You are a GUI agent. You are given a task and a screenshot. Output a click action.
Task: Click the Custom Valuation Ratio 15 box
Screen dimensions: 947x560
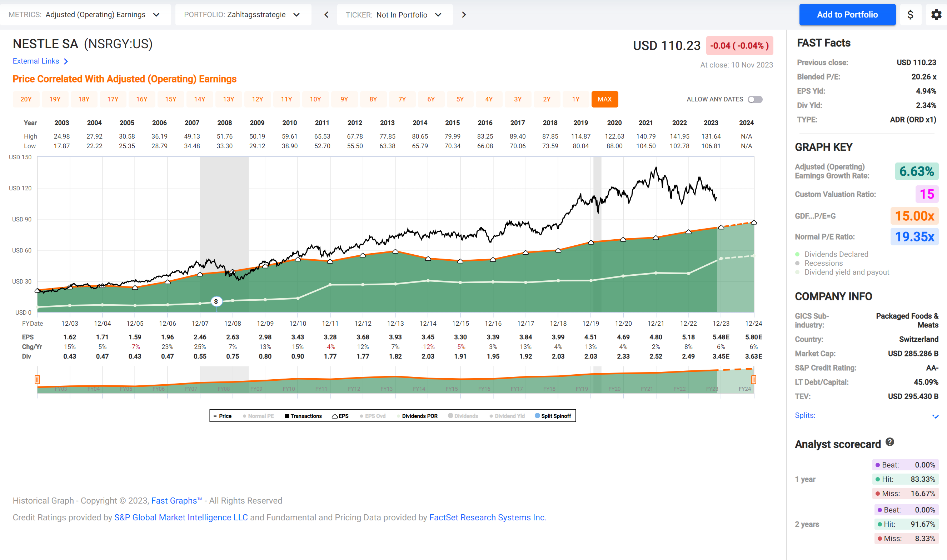click(927, 194)
